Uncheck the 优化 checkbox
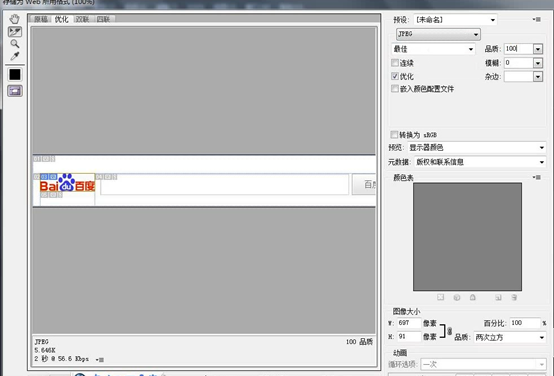This screenshot has width=554, height=376. [x=395, y=76]
